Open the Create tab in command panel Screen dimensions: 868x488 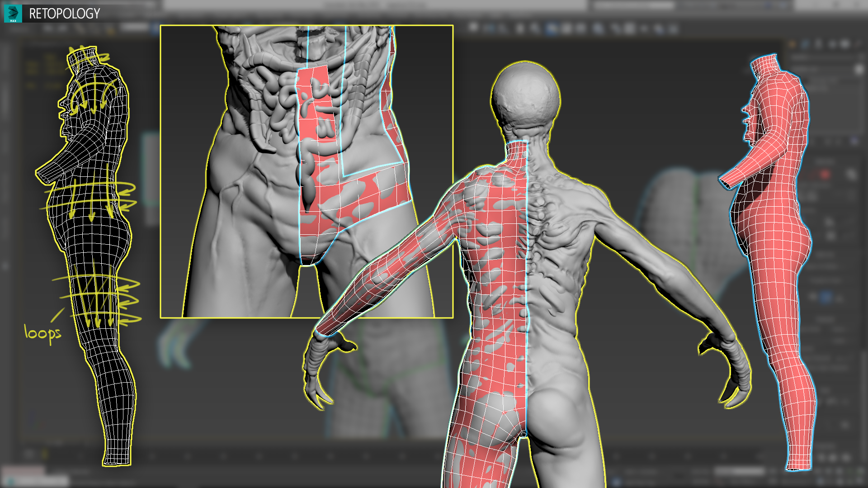pyautogui.click(x=792, y=44)
